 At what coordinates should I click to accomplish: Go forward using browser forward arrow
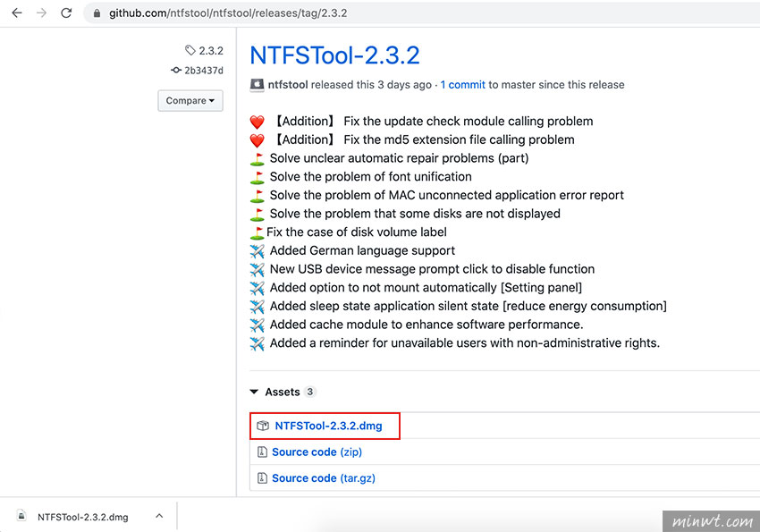pyautogui.click(x=42, y=13)
